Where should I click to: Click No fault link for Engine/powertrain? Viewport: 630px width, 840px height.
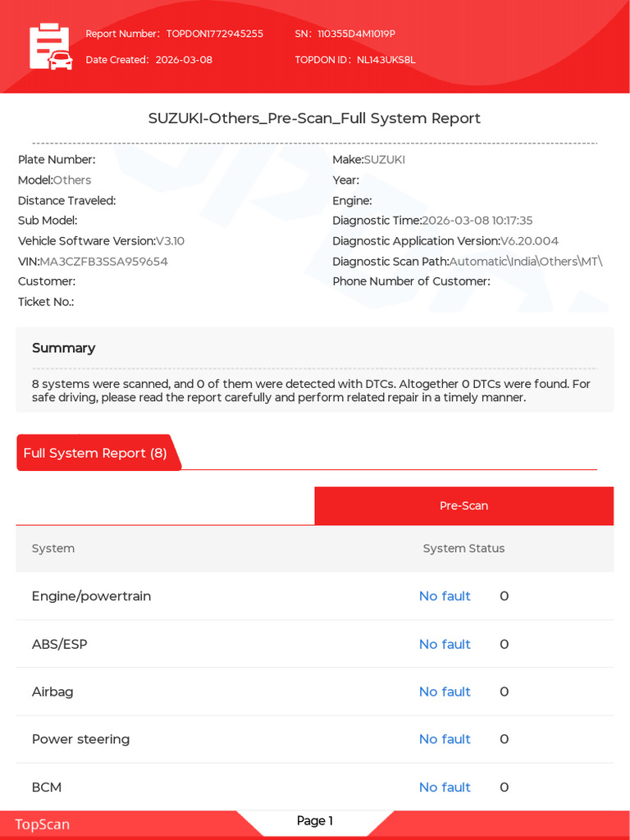pos(445,596)
